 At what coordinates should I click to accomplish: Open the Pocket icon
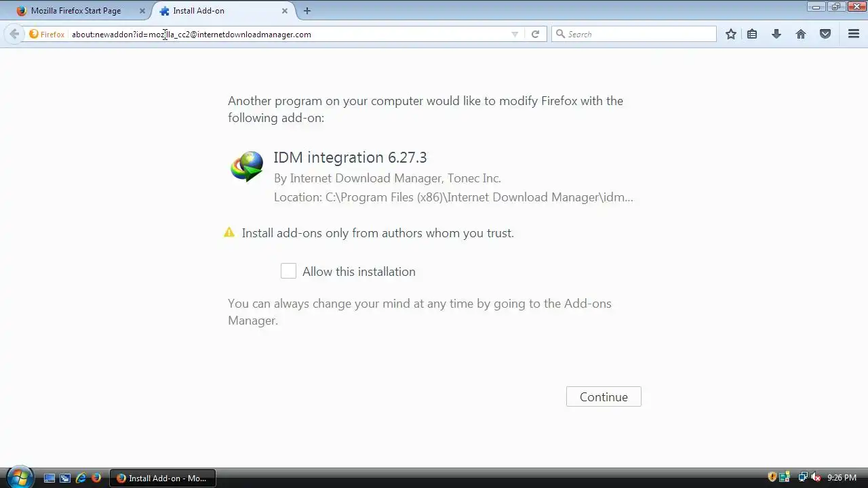(825, 34)
